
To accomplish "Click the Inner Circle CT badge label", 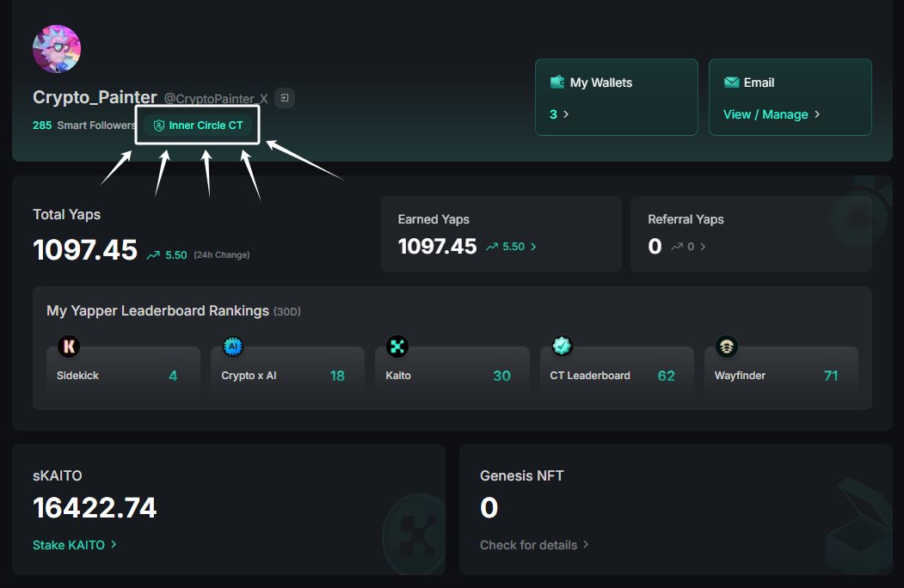I will pyautogui.click(x=206, y=126).
